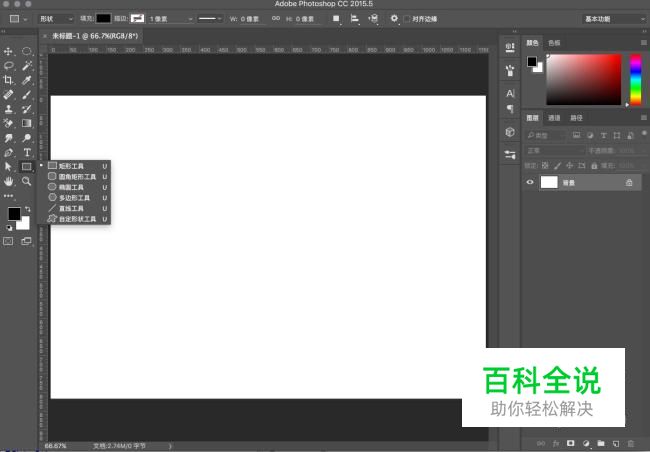The height and width of the screenshot is (452, 650).
Task: Select the Hand tool
Action: (x=9, y=181)
